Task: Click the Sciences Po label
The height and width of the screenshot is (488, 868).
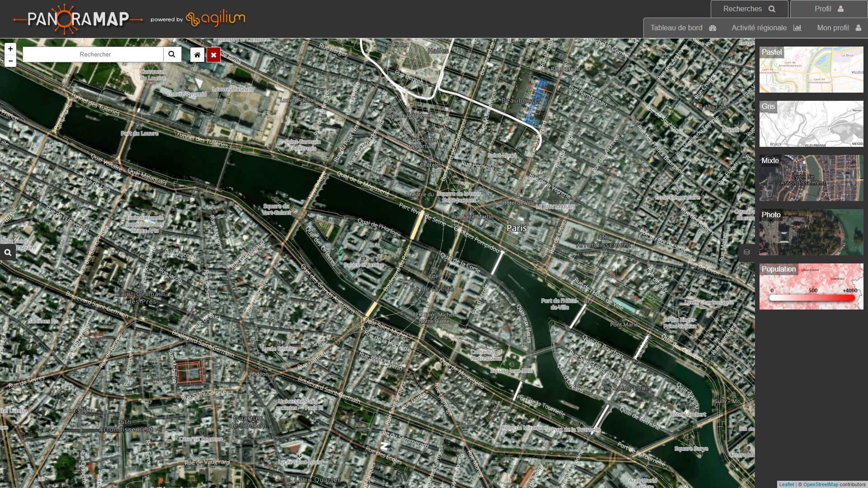Action: pyautogui.click(x=43, y=321)
